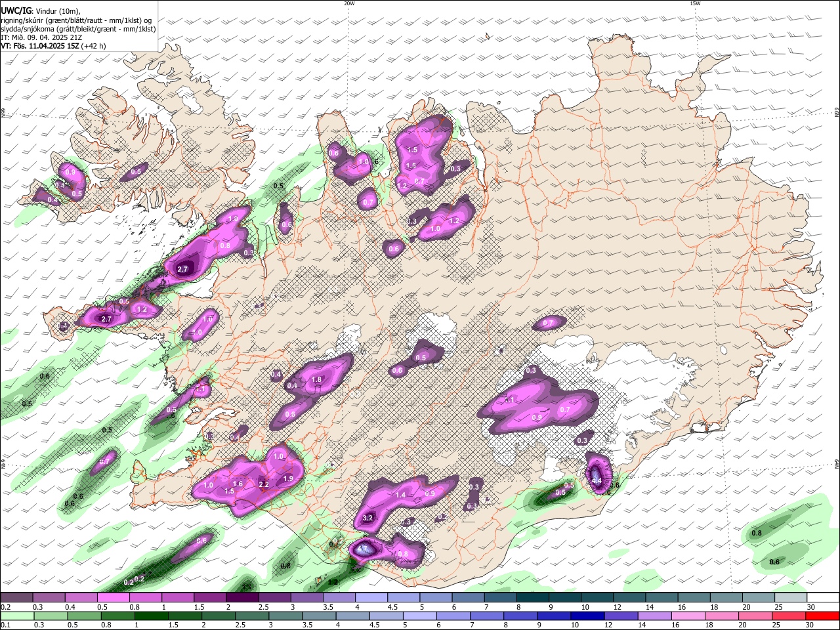Click the '3.2' precipitation value on map
Image resolution: width=840 pixels, height=630 pixels.
367,518
